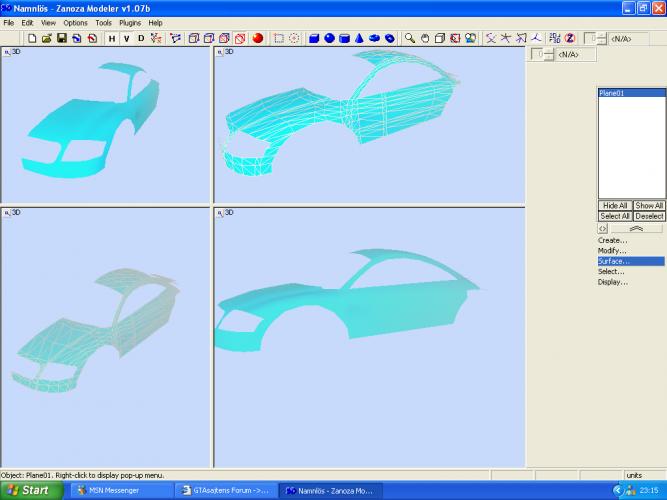This screenshot has width=667, height=500.
Task: Click the red Z icon in toolbar
Action: pos(569,38)
